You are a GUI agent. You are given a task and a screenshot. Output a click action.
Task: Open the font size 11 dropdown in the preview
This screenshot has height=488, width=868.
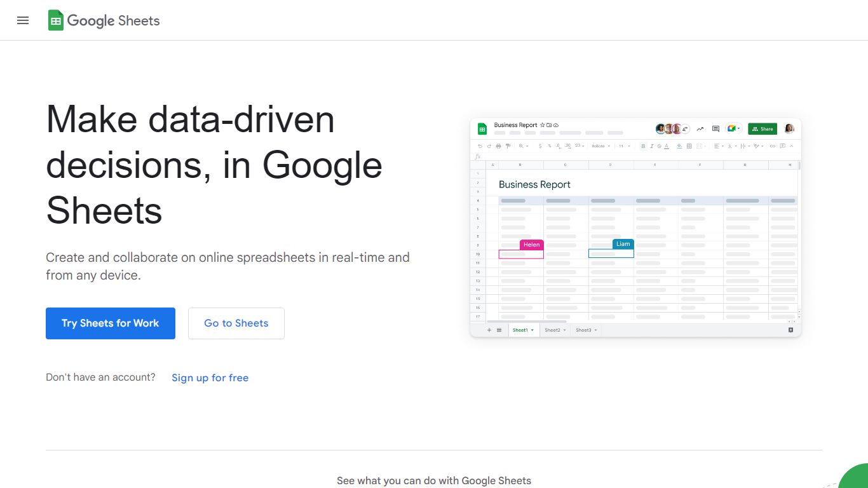click(x=625, y=146)
